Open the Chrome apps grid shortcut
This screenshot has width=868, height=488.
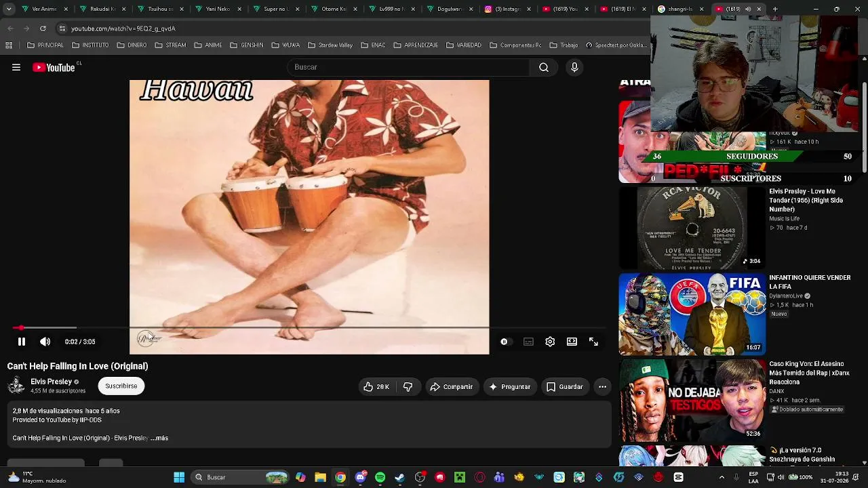click(x=9, y=45)
